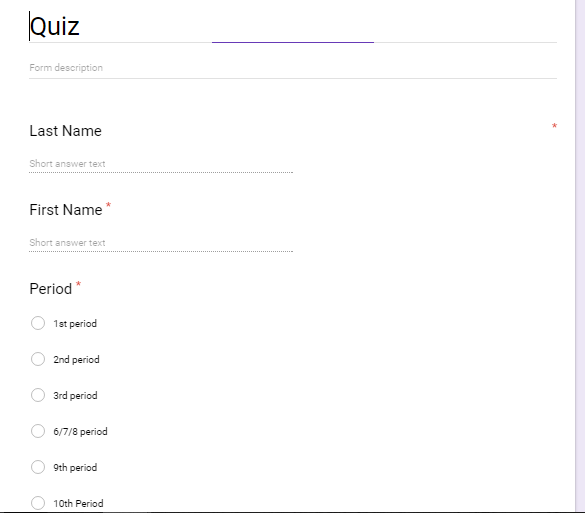Select the Last Name question title
Screen dimensions: 585x513
pyautogui.click(x=66, y=131)
